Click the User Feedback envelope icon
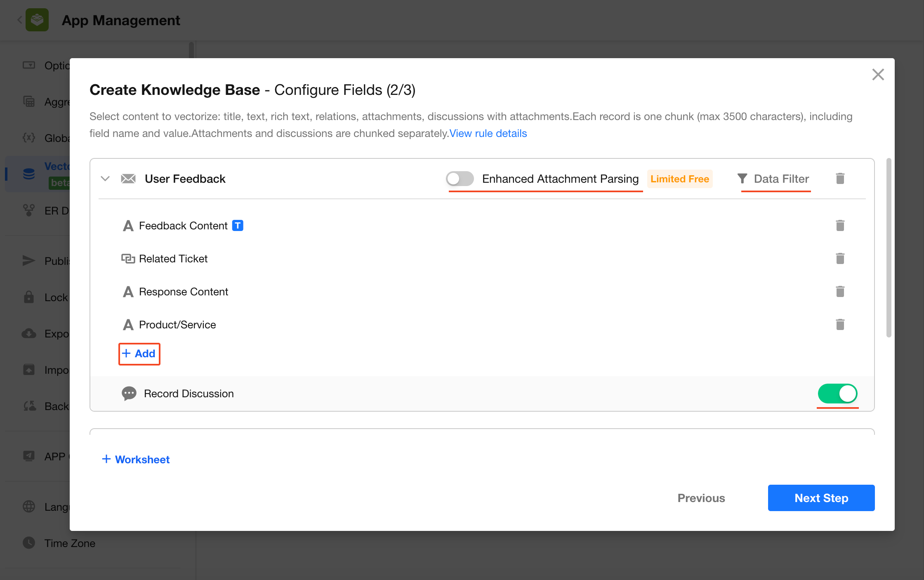924x580 pixels. point(128,179)
